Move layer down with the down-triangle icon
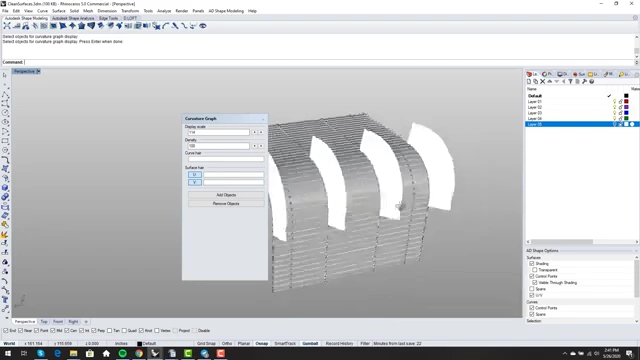 click(x=556, y=82)
